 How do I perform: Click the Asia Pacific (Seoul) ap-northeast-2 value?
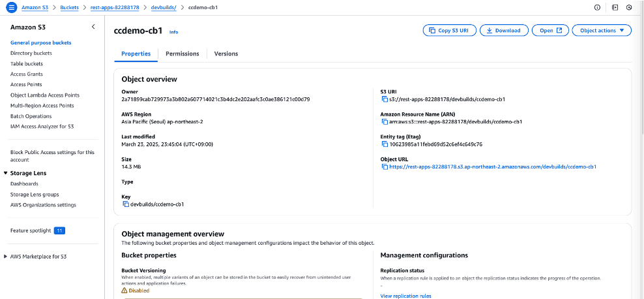tap(162, 121)
